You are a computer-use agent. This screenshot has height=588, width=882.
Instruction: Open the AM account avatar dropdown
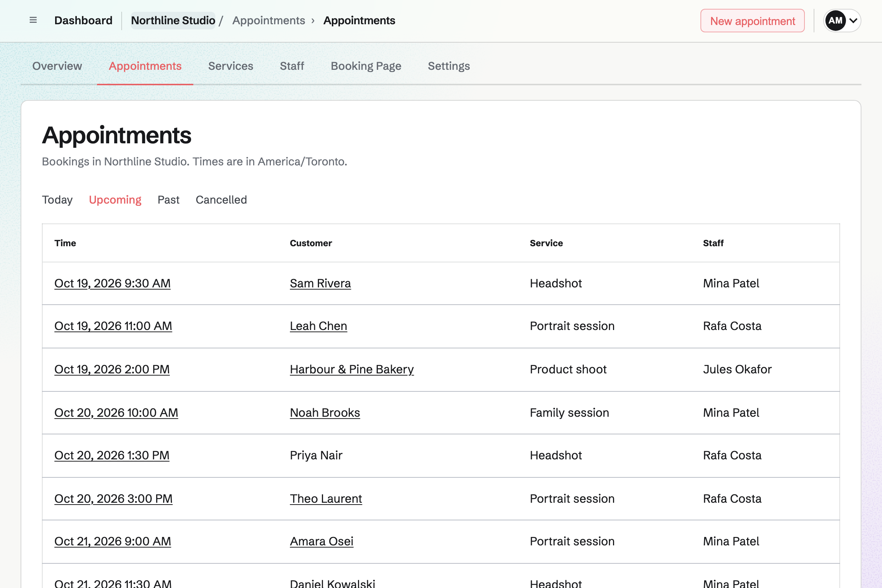coord(842,21)
